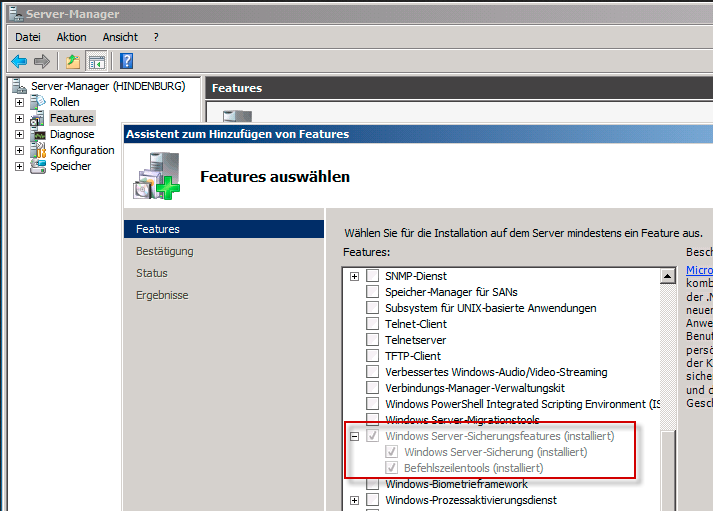The image size is (713, 511).
Task: Click the Features tree node icon
Action: pyautogui.click(x=37, y=118)
